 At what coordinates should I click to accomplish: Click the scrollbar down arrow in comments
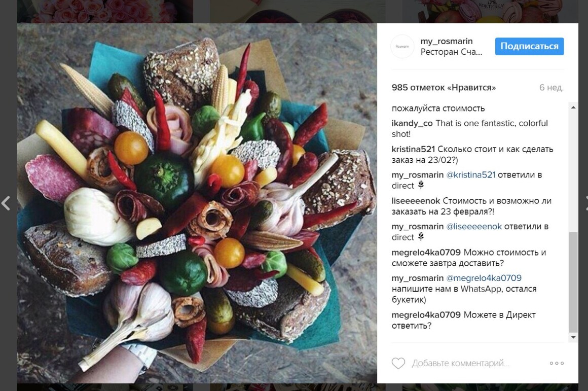pos(573,337)
